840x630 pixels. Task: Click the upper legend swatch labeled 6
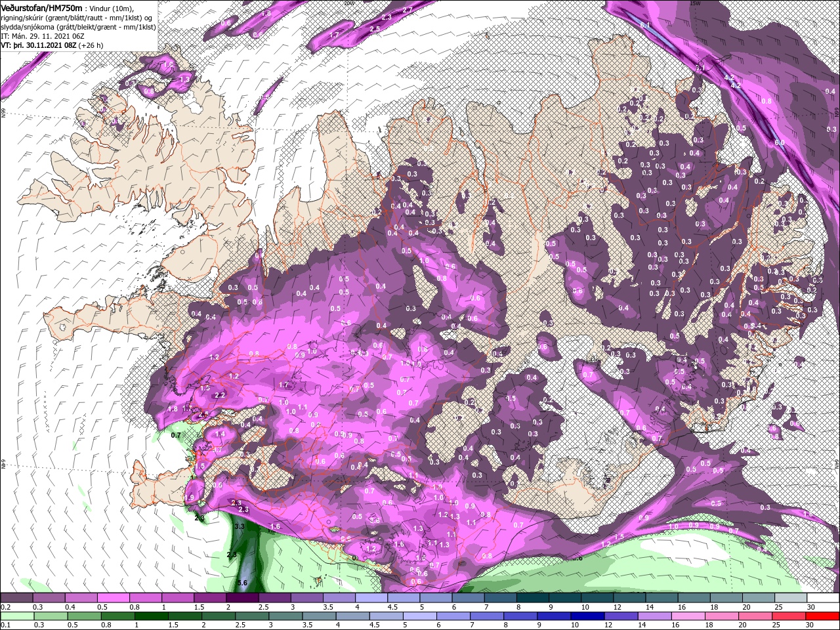pos(468,598)
